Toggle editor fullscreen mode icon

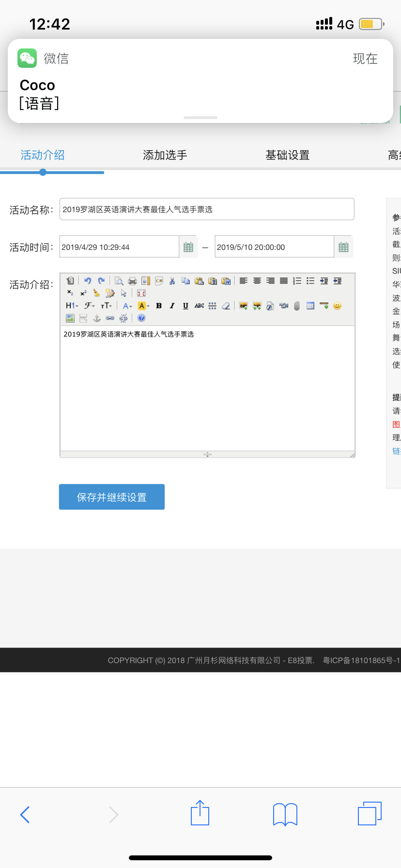[x=141, y=293]
